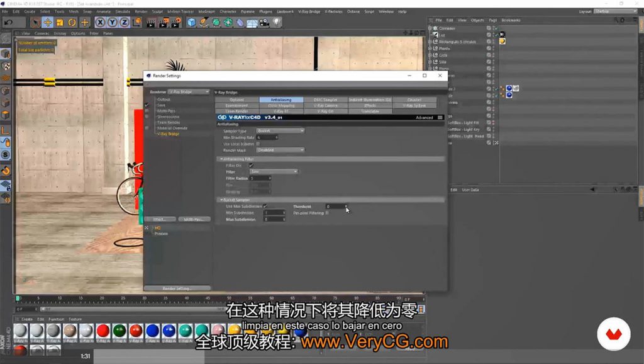Click the Cube primitive icon
This screenshot has width=644, height=364.
click(x=191, y=22)
